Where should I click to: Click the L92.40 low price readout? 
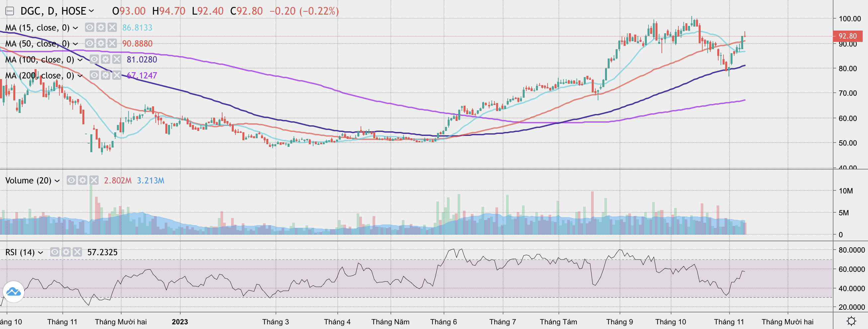tap(208, 11)
